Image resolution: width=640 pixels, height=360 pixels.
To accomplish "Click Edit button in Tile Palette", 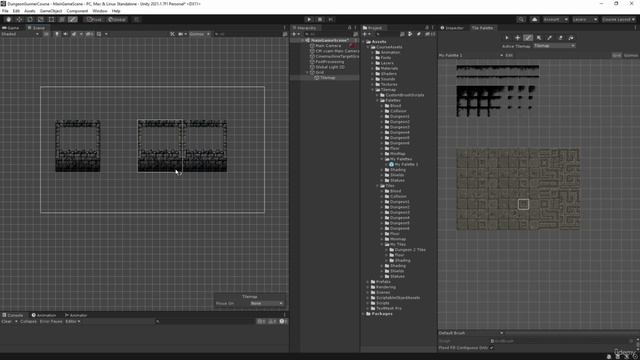I will coord(509,55).
